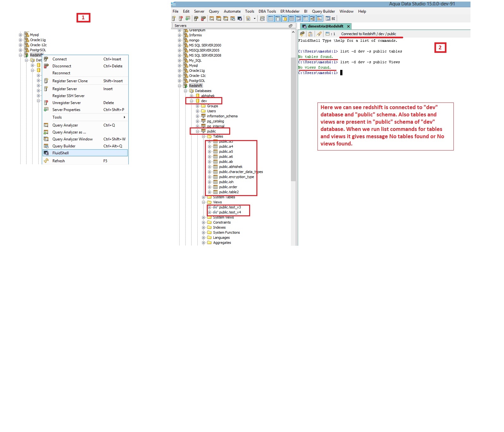Toggle the form list view button
The height and width of the screenshot is (432, 504).
(x=305, y=19)
